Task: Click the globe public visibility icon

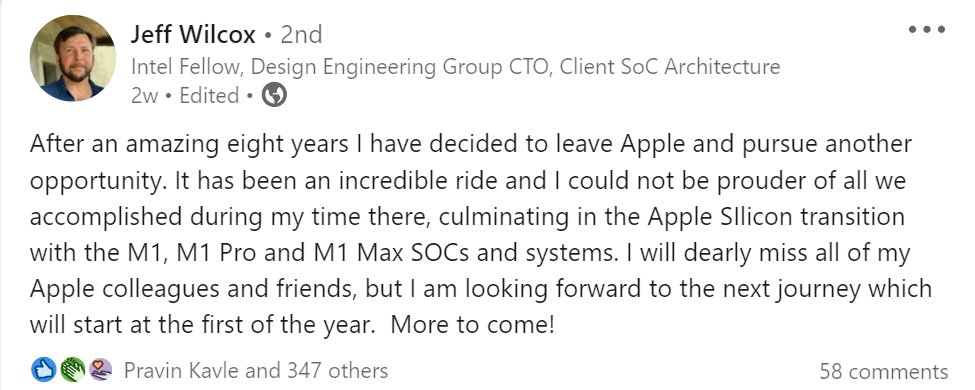Action: (x=274, y=96)
